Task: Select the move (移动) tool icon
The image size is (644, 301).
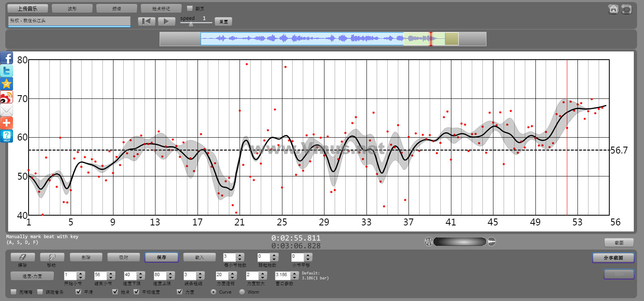Action: pos(52,257)
